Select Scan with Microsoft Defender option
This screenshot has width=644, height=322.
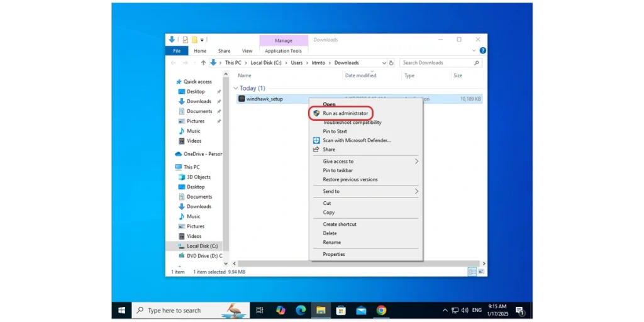point(356,140)
